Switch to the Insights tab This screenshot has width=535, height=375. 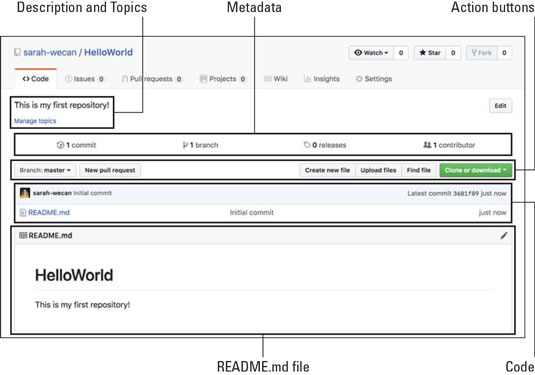321,79
